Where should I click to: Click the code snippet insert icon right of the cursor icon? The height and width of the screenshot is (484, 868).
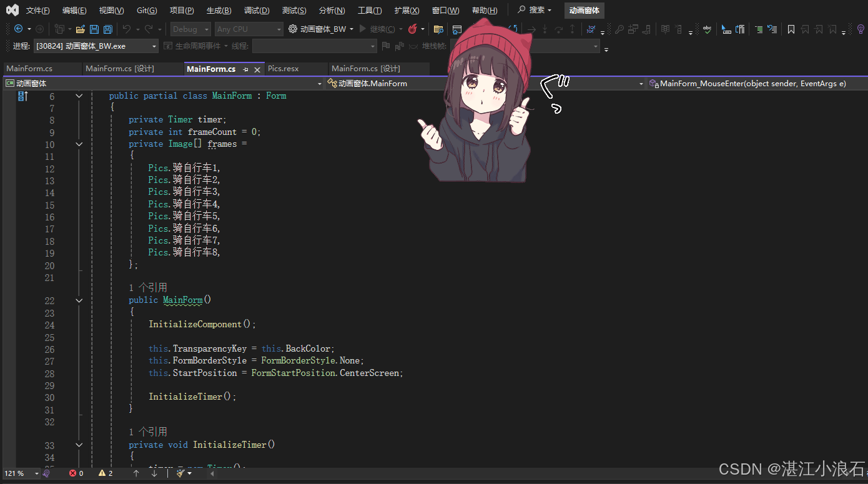[740, 29]
